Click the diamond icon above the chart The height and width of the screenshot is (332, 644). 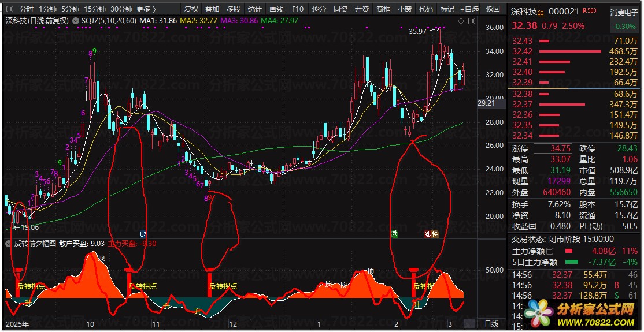461,21
